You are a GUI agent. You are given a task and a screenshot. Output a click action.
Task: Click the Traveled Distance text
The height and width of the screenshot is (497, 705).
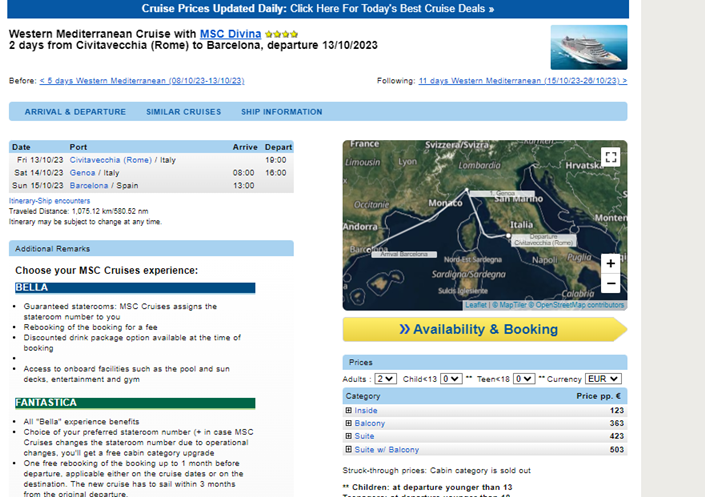coord(79,211)
